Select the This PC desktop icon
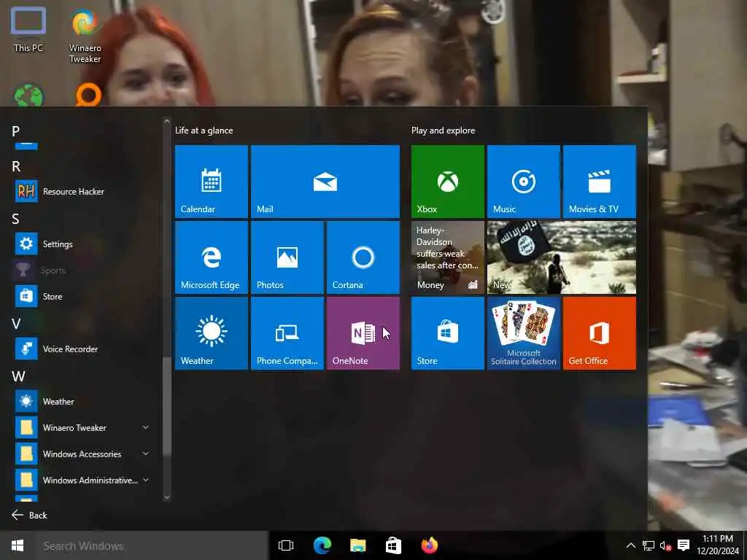 [x=28, y=29]
